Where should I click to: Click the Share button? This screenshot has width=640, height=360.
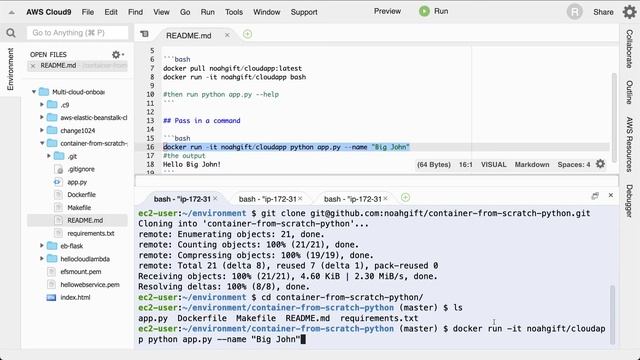603,12
